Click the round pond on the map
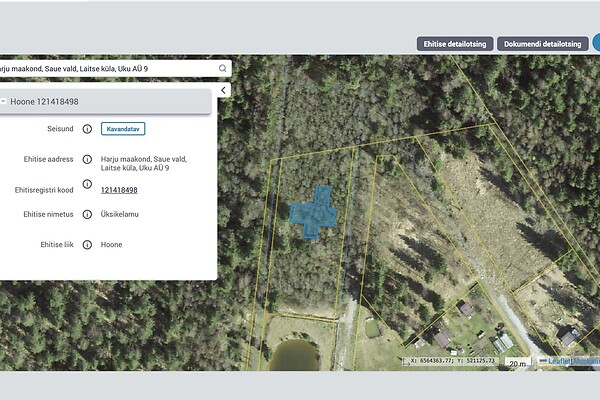Viewport: 600px width, 400px height. coord(291,354)
